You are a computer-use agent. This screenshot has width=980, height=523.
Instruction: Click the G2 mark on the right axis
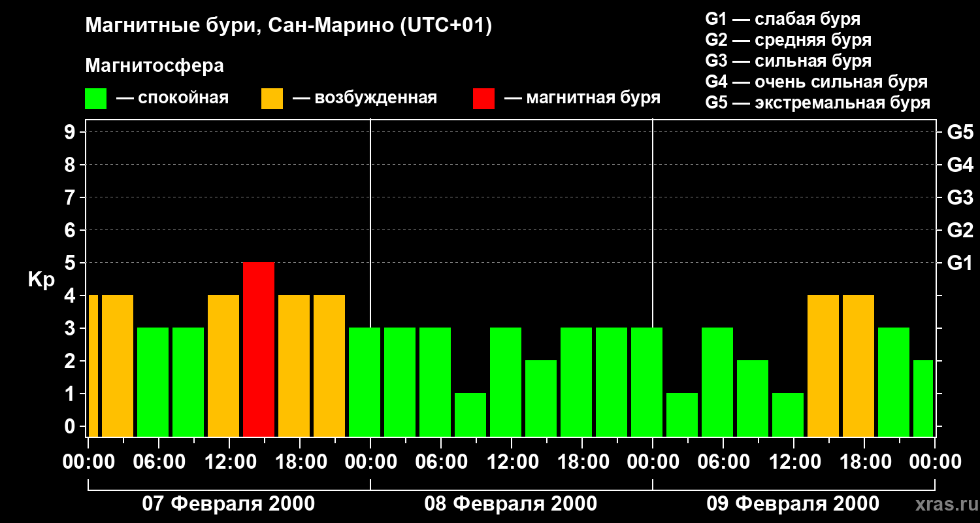pos(960,230)
